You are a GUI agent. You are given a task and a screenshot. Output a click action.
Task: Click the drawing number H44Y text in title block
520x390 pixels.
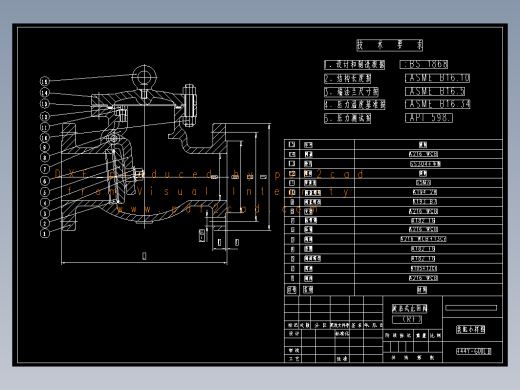[x=474, y=351]
